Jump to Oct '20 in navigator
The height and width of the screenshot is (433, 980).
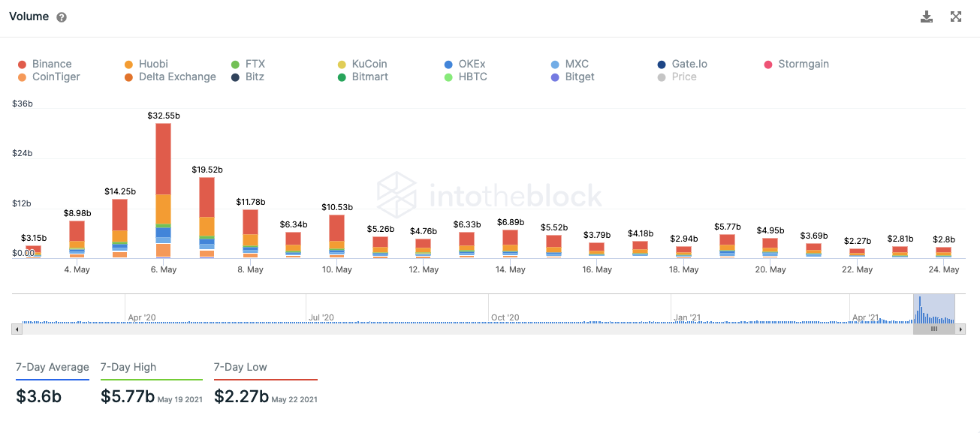505,317
